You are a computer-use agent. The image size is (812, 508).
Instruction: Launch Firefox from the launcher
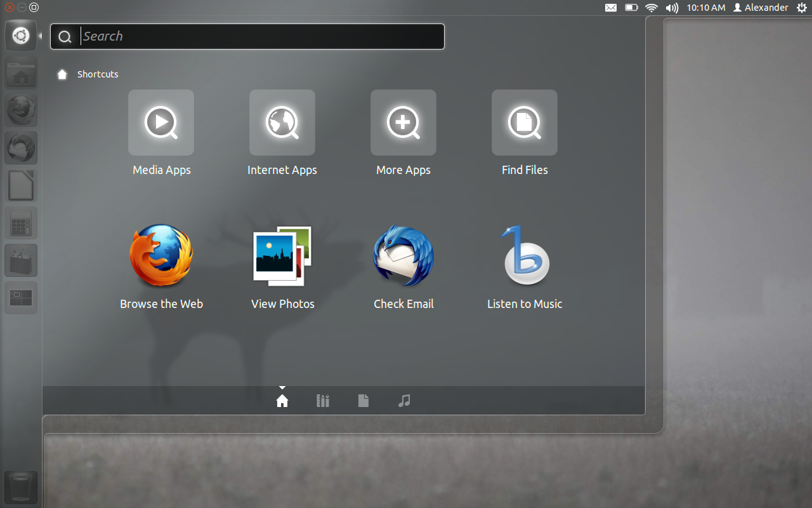pyautogui.click(x=21, y=110)
